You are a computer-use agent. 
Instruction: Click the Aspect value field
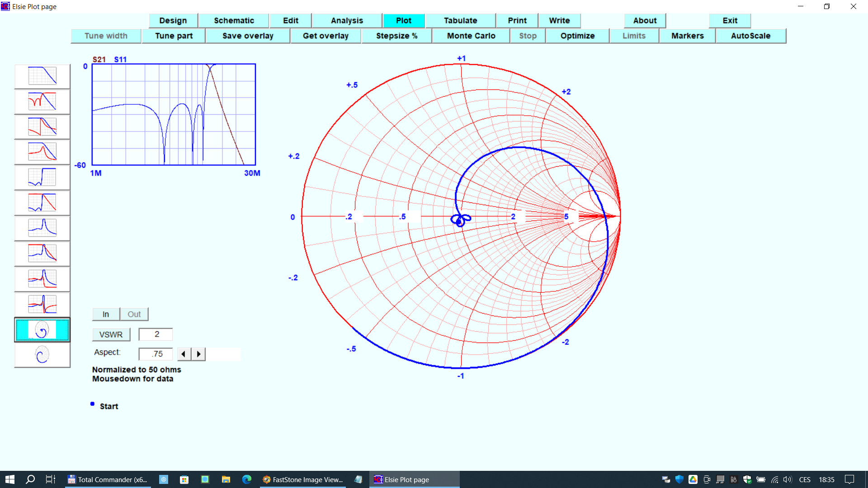point(156,354)
